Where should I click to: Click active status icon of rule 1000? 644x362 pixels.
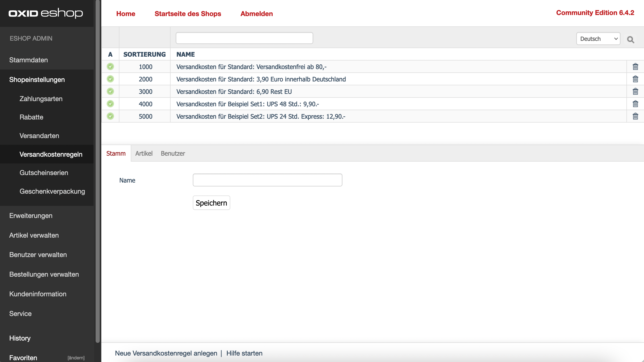(110, 67)
